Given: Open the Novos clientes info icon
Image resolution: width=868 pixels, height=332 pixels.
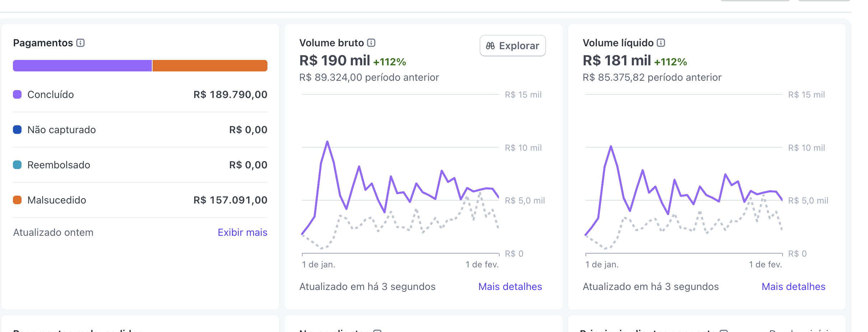Looking at the screenshot, I should (377, 331).
